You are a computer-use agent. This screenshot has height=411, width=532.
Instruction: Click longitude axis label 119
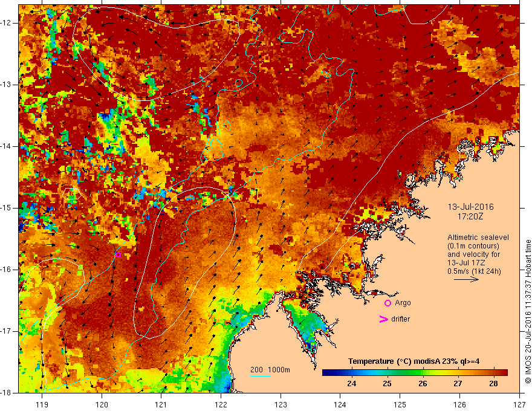[x=42, y=404]
